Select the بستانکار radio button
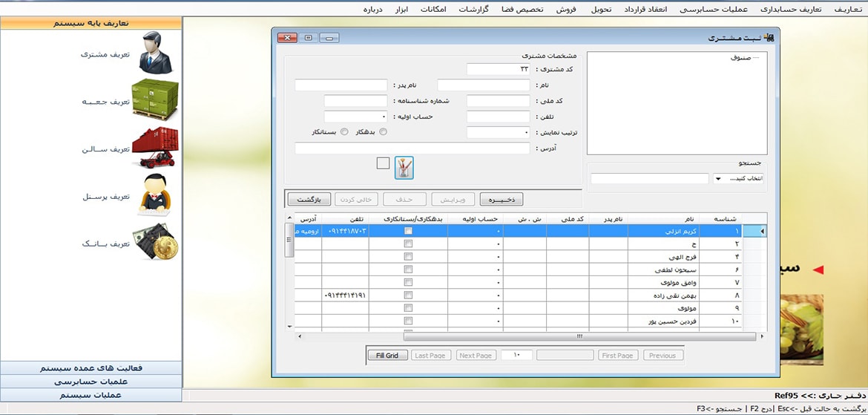 pos(344,132)
